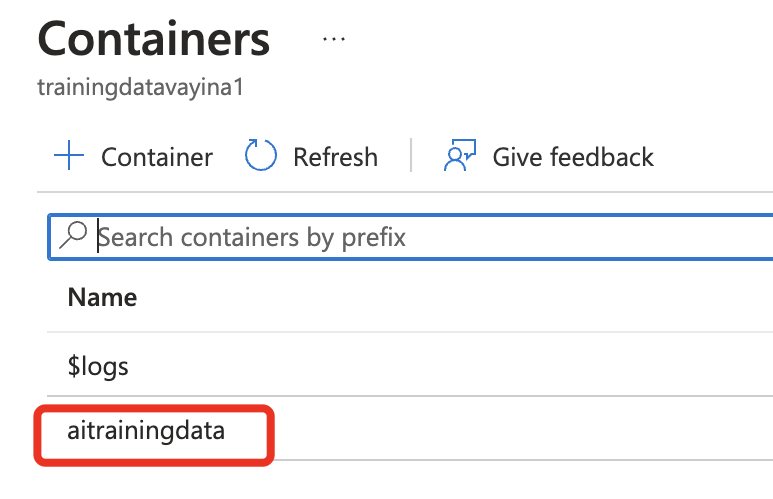Sort by the Name column header
The image size is (773, 499).
tap(102, 297)
